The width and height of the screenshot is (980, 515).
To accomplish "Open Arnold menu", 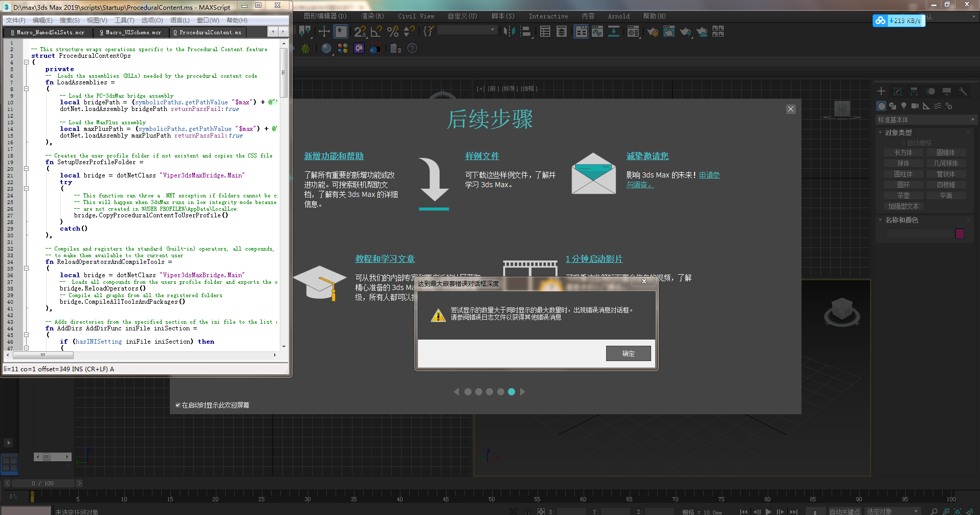I will tap(618, 16).
